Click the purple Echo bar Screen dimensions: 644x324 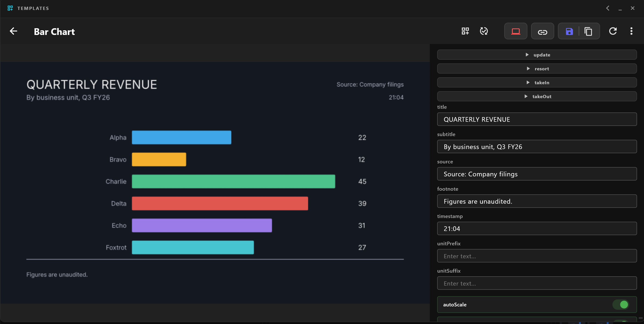(x=202, y=225)
